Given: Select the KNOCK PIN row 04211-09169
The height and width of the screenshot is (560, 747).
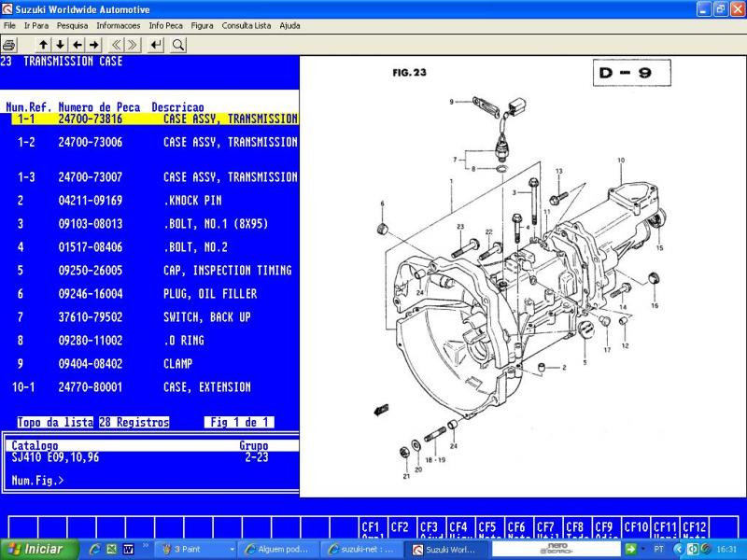Looking at the screenshot, I should click(155, 201).
